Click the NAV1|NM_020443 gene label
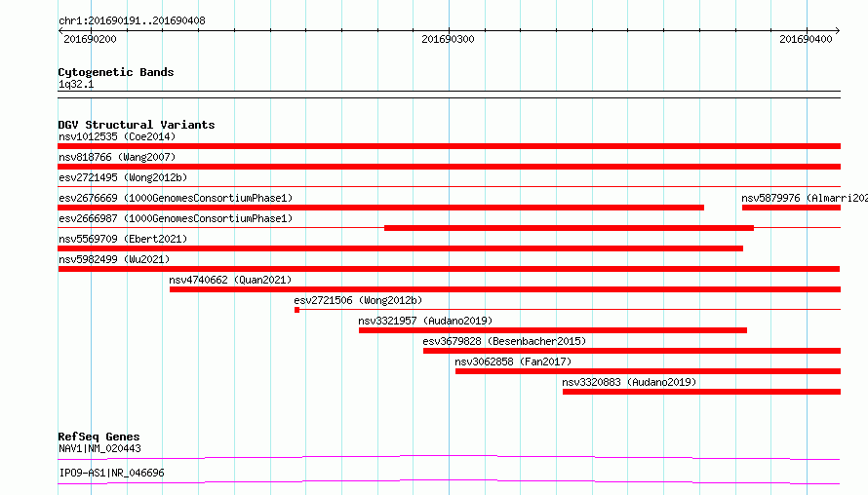 click(x=99, y=448)
